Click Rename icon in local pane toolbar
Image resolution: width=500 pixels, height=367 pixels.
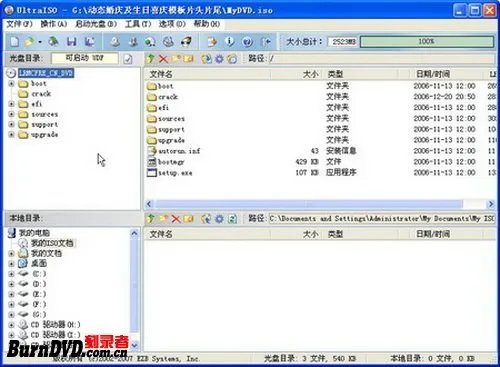click(x=188, y=219)
